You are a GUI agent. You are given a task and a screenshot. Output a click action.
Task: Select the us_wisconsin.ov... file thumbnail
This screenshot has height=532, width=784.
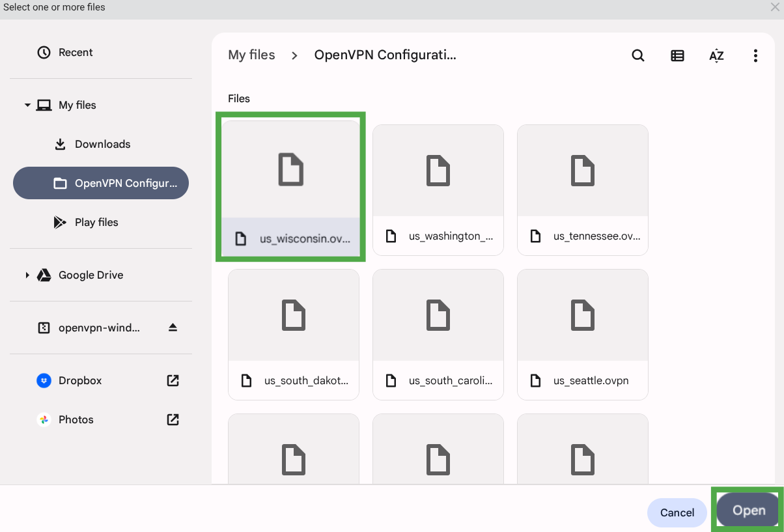290,169
